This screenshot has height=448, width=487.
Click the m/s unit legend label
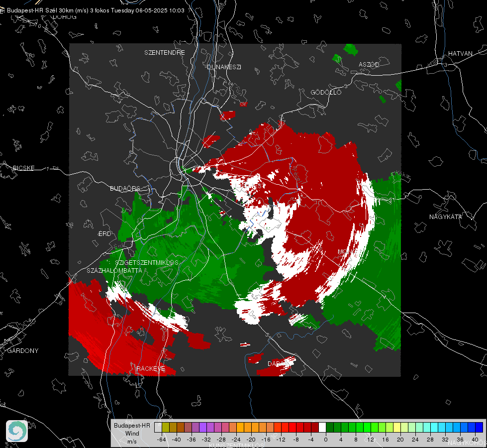point(132,442)
